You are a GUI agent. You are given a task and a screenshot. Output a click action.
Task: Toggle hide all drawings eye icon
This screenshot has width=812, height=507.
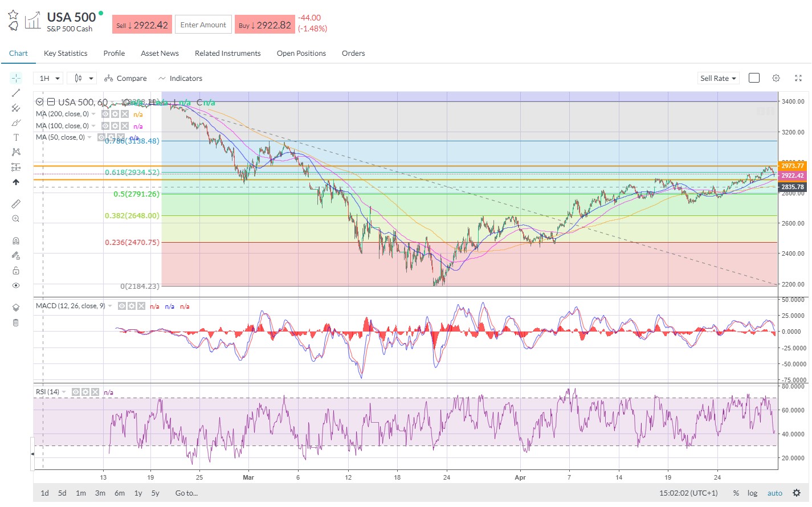click(x=16, y=285)
